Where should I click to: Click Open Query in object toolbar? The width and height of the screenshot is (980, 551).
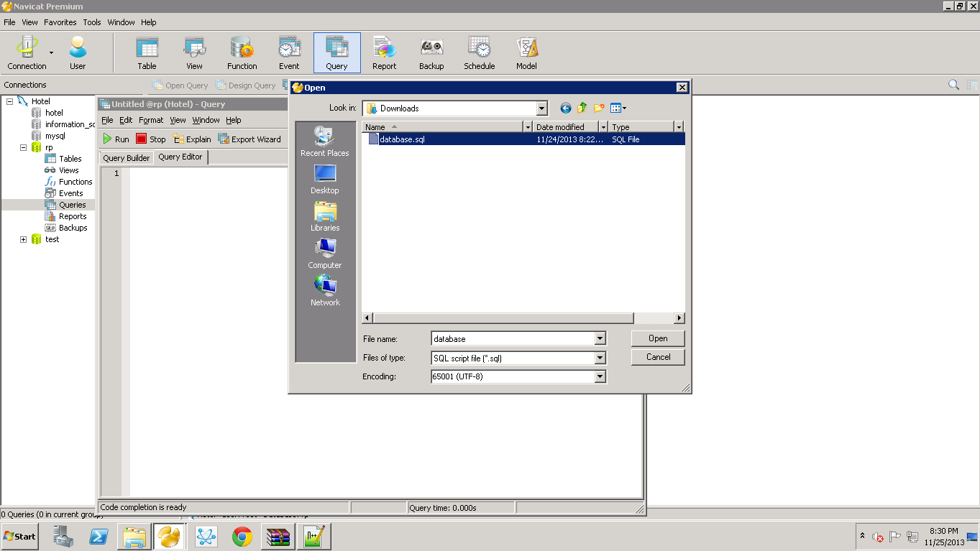tap(180, 85)
